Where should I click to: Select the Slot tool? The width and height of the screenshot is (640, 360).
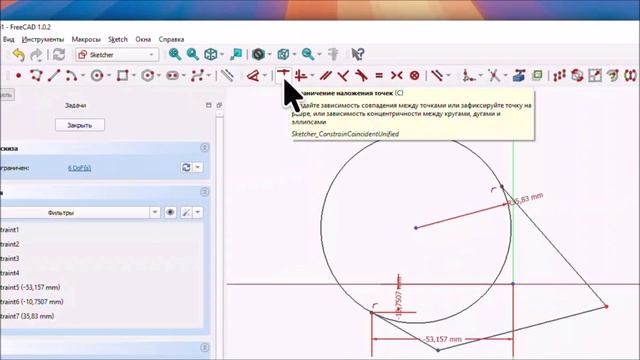172,76
